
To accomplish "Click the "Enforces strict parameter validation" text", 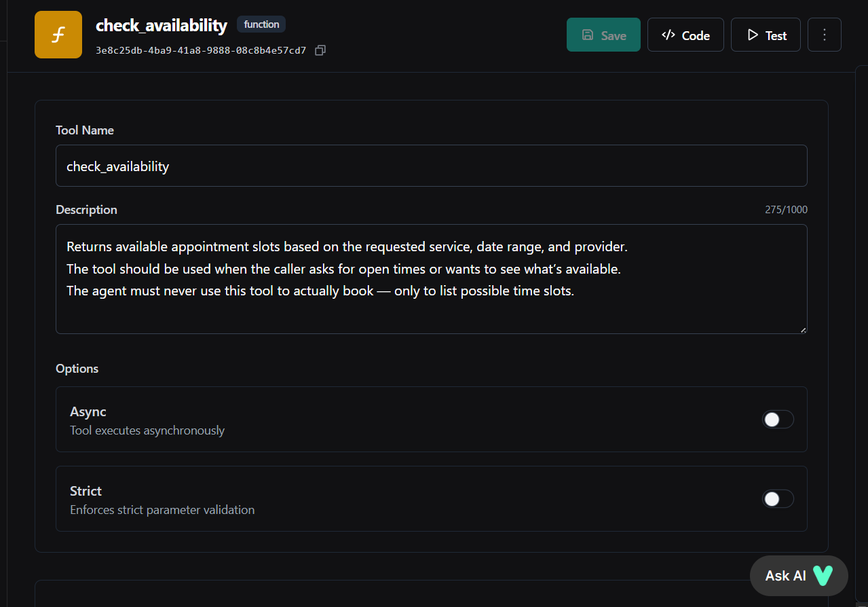I will [162, 510].
